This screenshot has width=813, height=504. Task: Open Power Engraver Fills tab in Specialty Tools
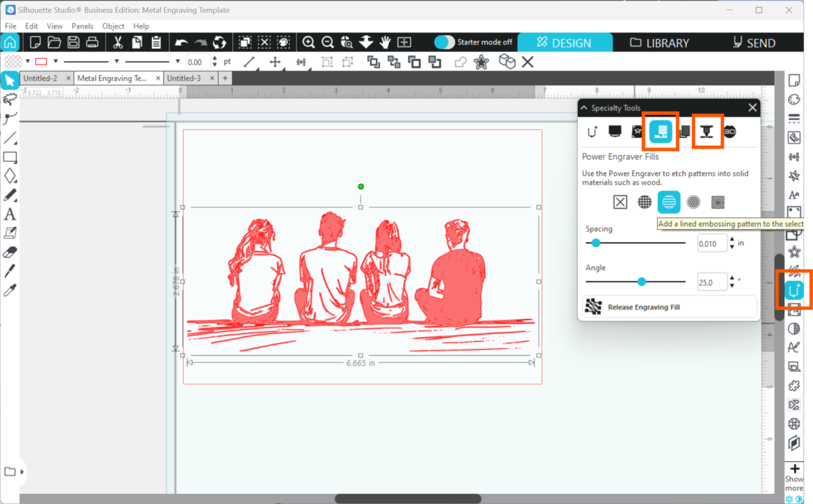coord(661,131)
